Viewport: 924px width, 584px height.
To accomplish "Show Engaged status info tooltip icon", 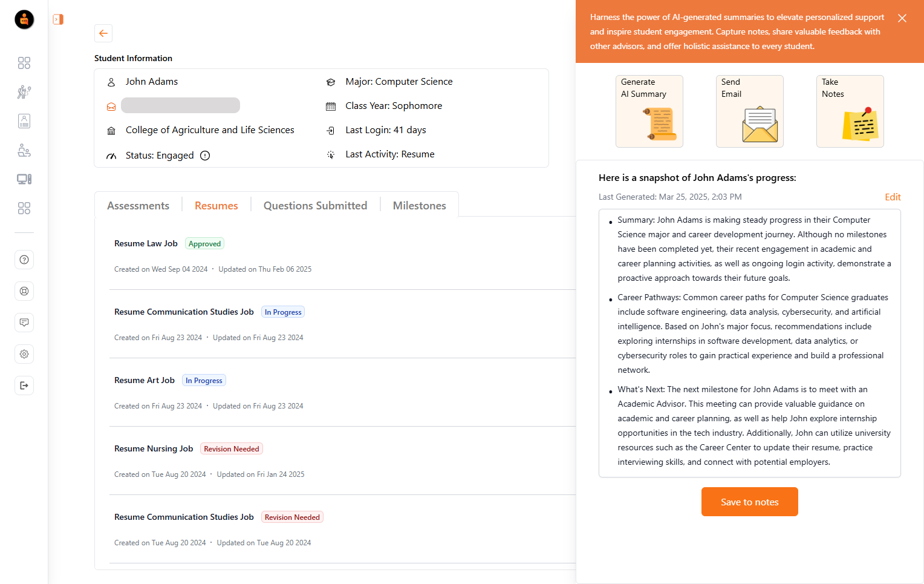I will click(205, 156).
